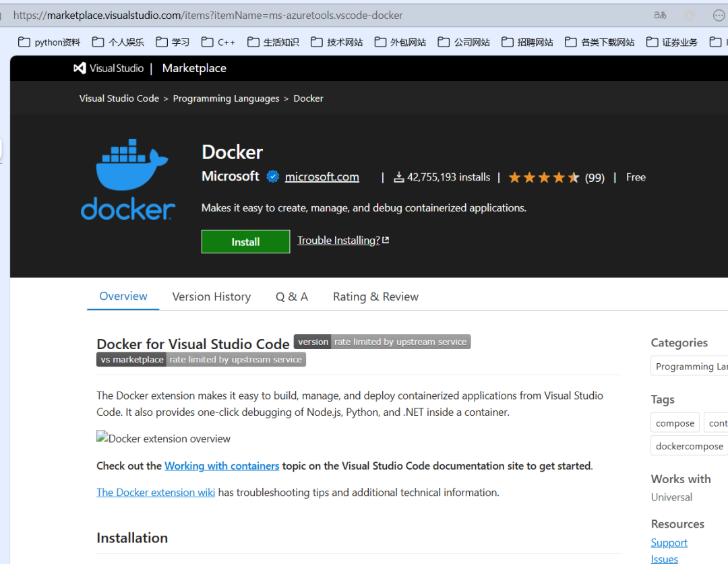Screen dimensions: 728x564
Task: Select the compose tag
Action: tap(675, 423)
